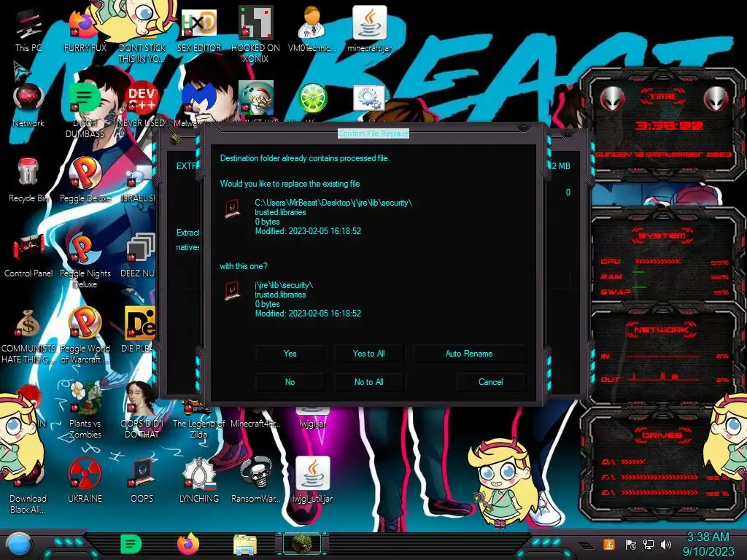Viewport: 747px width, 560px height.
Task: Launch Peggle World of Warcraft
Action: 85,335
